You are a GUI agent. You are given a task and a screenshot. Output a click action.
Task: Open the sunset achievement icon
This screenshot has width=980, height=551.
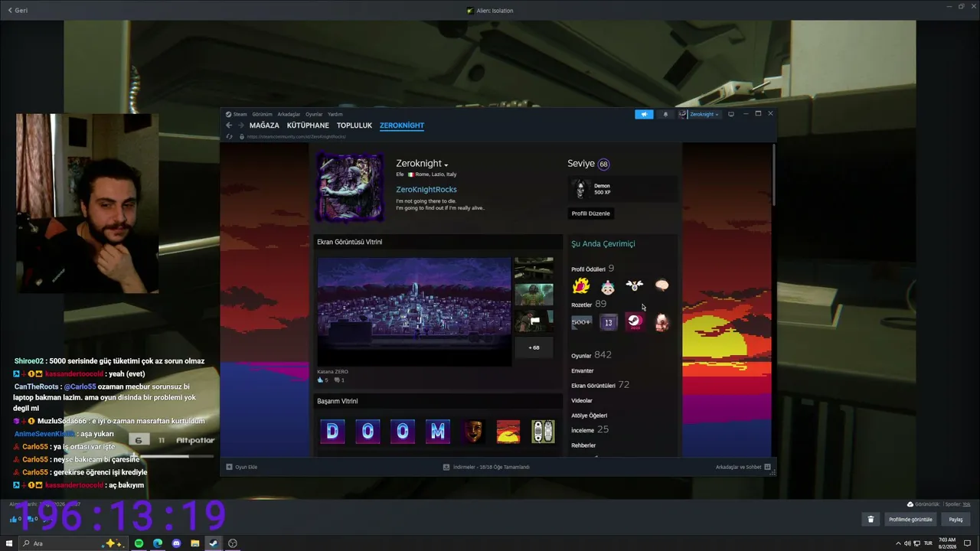(x=508, y=432)
